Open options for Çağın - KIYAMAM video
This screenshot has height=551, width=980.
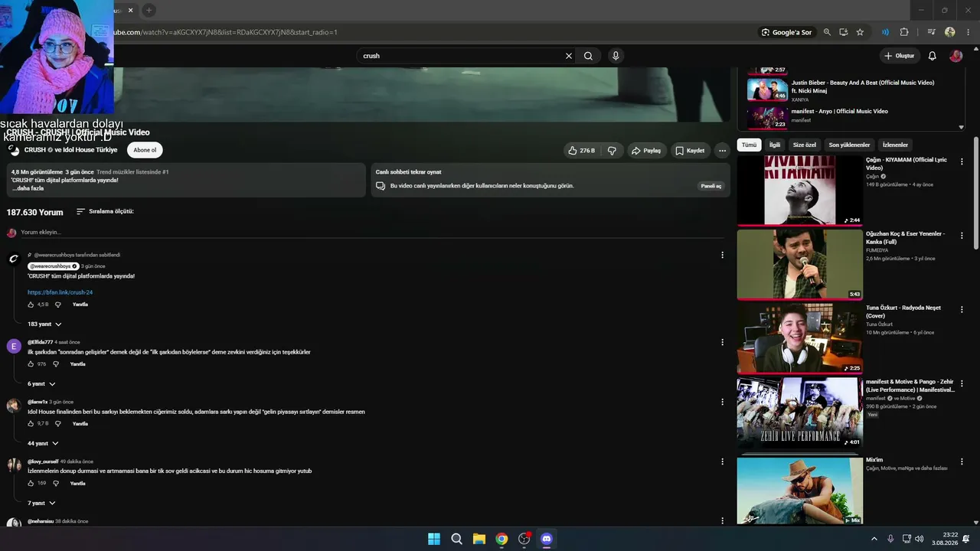[x=962, y=161]
